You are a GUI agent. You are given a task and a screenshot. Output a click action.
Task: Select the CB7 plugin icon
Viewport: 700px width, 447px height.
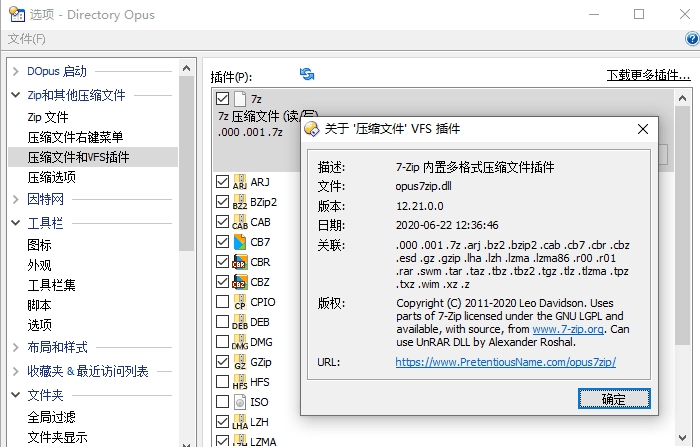240,242
